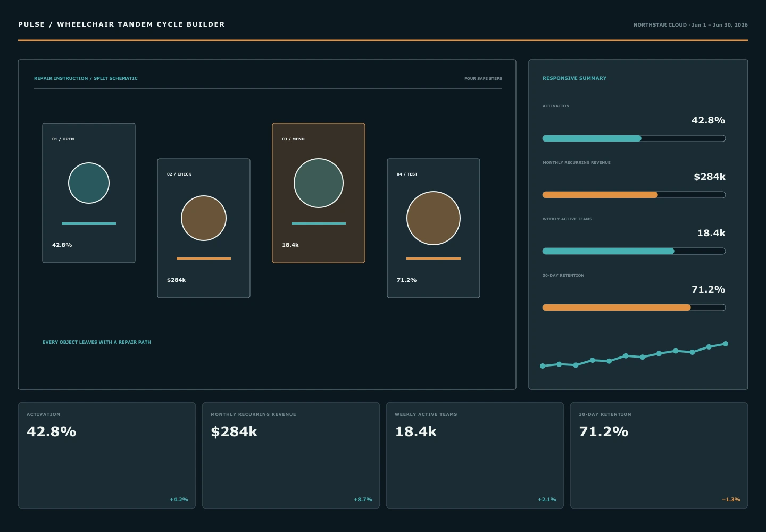Viewport: 766px width, 532px height.
Task: Click 18.4k in the 03 / MEND card
Action: [290, 245]
